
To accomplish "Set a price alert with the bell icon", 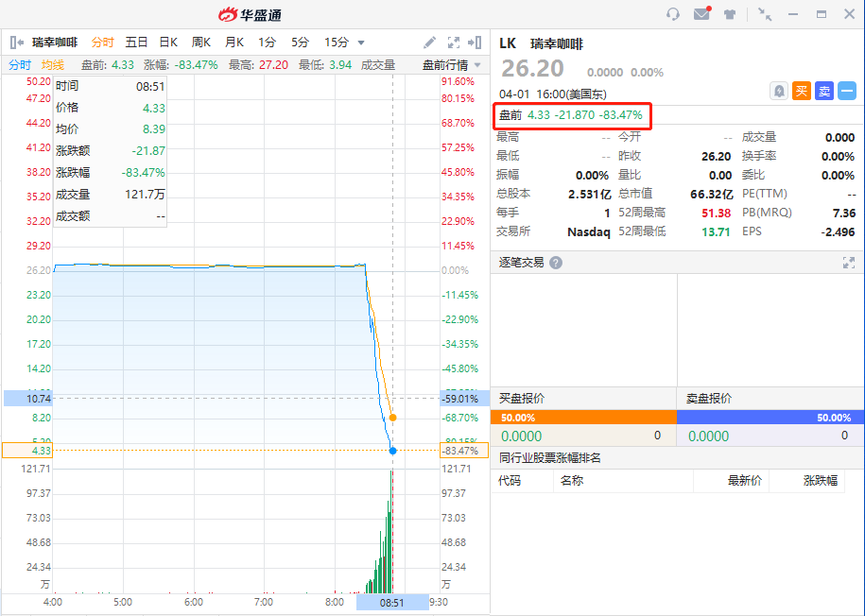I will [779, 91].
